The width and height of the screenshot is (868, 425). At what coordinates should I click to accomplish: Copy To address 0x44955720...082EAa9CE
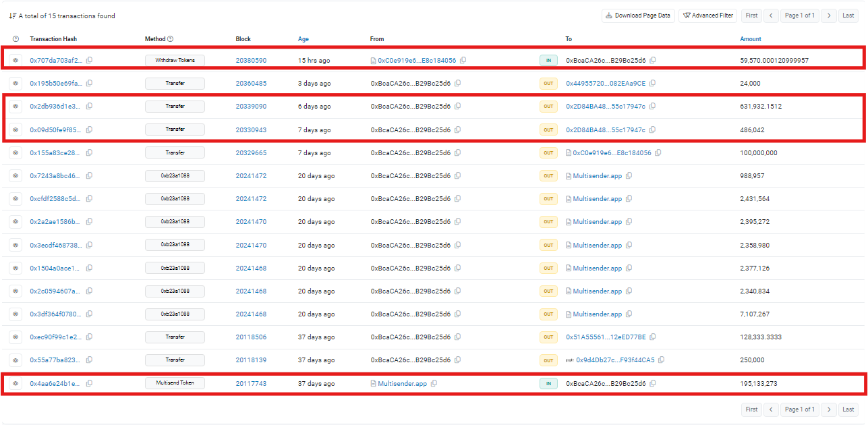pyautogui.click(x=653, y=83)
